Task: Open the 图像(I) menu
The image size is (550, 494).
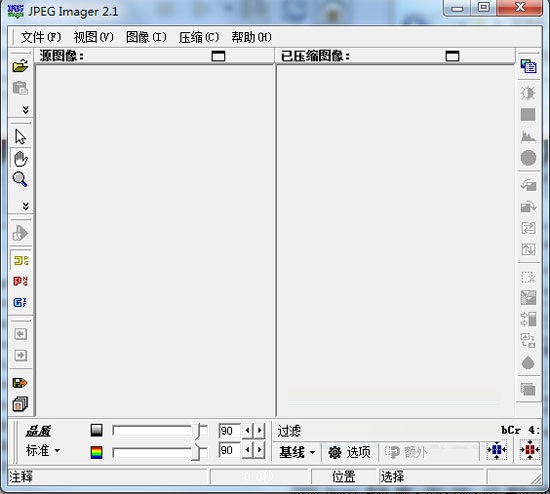Action: pyautogui.click(x=146, y=37)
